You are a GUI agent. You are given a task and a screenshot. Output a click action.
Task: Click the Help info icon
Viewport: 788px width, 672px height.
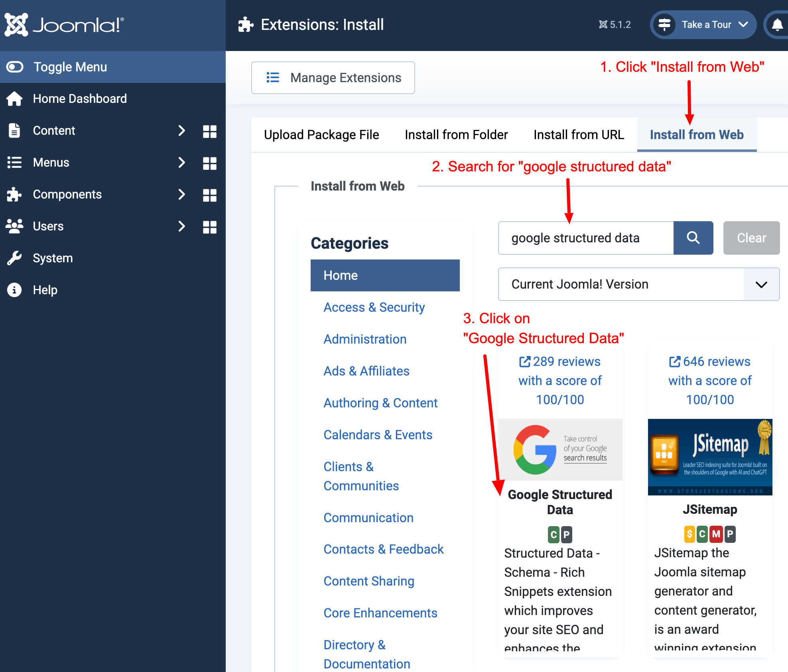(x=14, y=290)
